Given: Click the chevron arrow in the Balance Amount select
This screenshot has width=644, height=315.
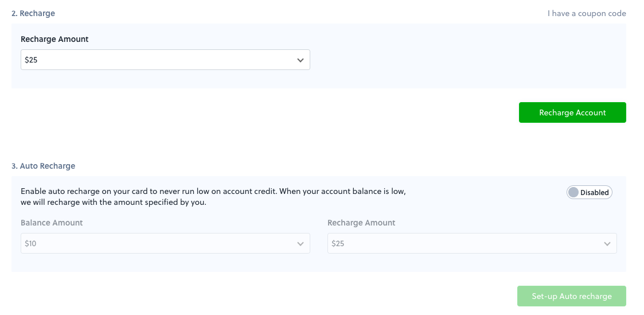Looking at the screenshot, I should pos(300,244).
